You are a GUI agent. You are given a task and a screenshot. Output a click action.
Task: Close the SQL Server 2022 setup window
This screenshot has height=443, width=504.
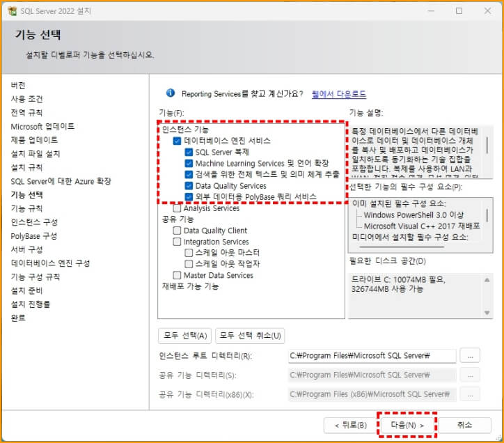487,11
